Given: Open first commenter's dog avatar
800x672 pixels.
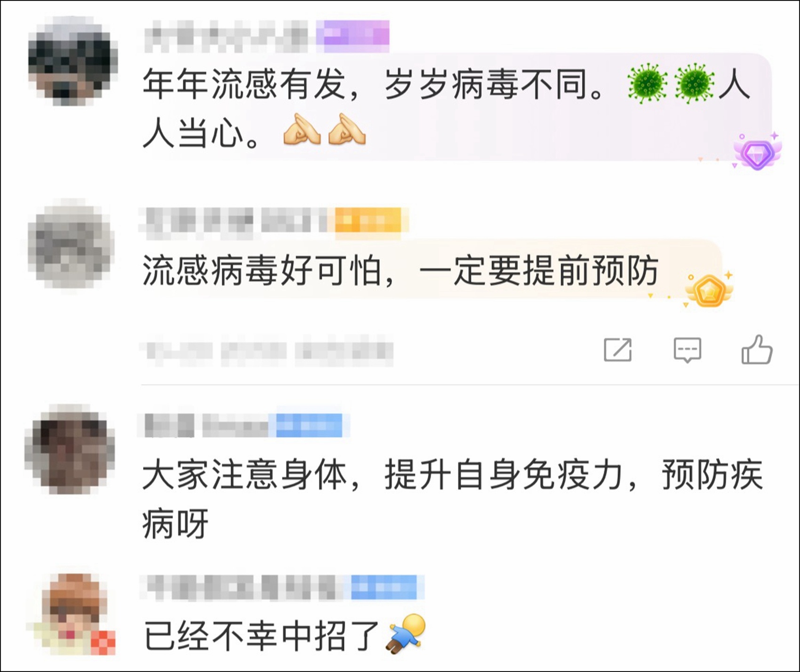Looking at the screenshot, I should (x=72, y=61).
